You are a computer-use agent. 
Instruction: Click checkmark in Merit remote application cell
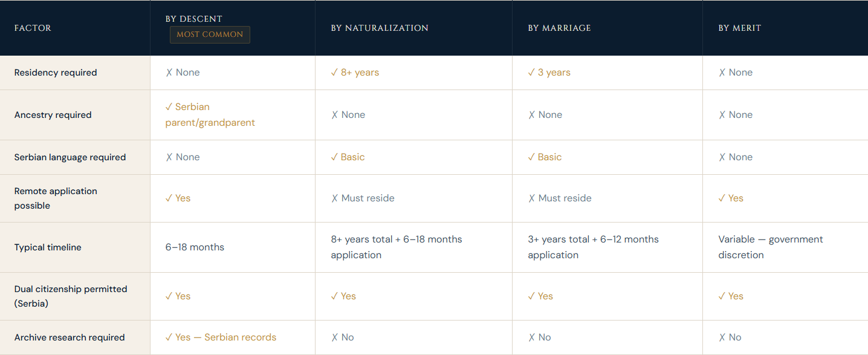tap(722, 198)
